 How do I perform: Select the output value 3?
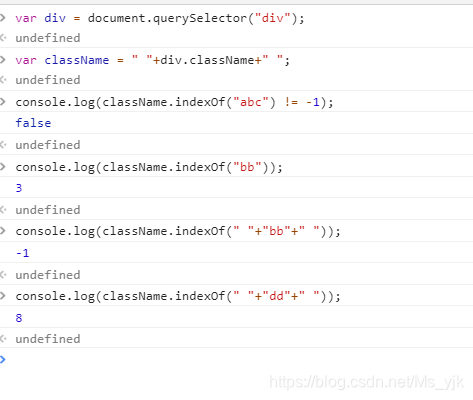click(x=19, y=188)
